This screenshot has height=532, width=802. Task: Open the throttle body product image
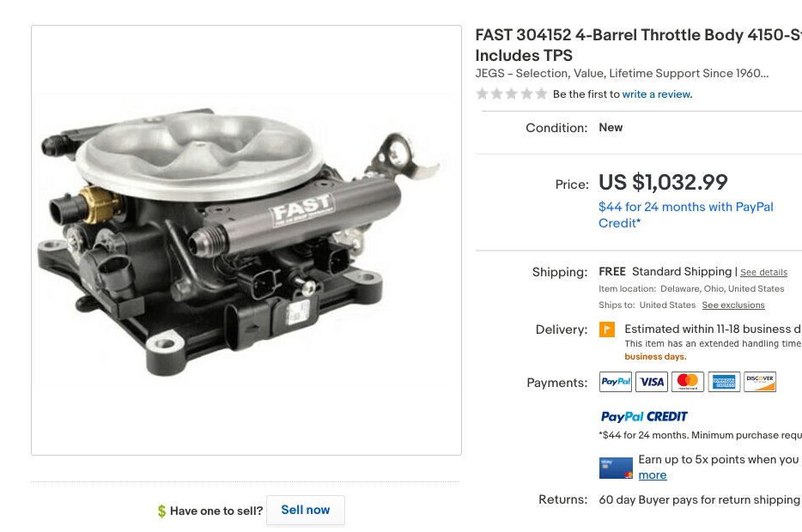pyautogui.click(x=246, y=239)
